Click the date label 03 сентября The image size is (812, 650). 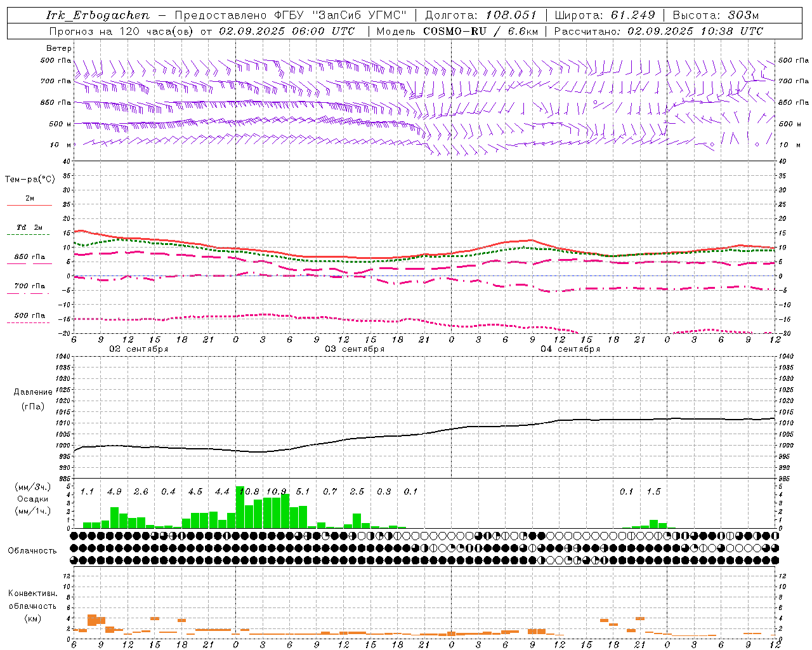point(355,349)
